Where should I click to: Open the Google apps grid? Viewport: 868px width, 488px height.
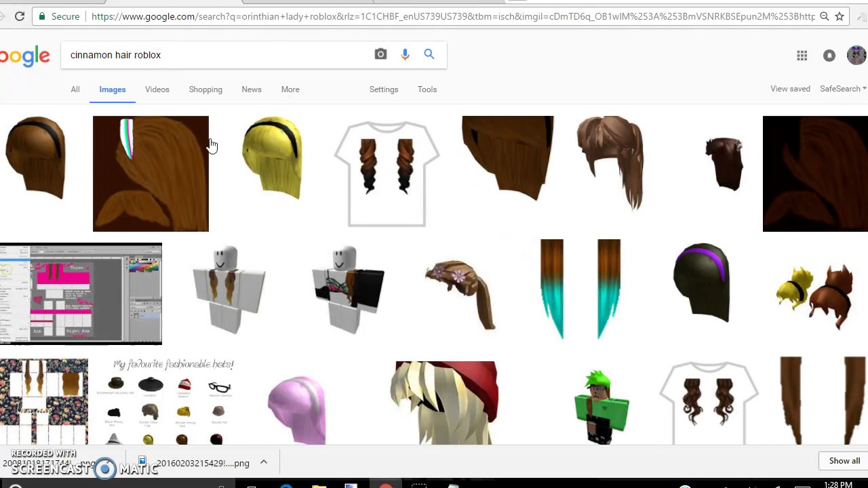pyautogui.click(x=802, y=56)
